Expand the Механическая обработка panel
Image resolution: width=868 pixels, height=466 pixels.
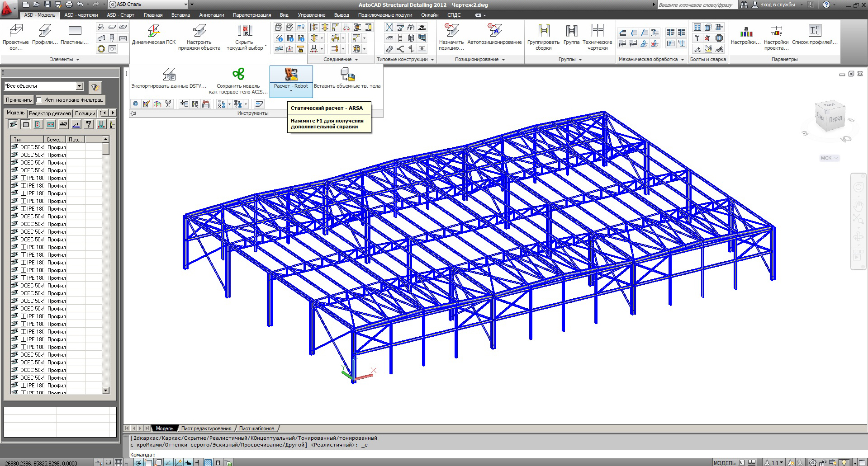tap(651, 59)
